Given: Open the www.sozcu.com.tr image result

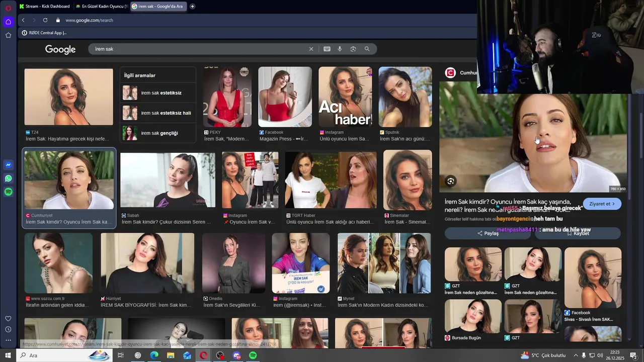Looking at the screenshot, I should click(x=58, y=263).
